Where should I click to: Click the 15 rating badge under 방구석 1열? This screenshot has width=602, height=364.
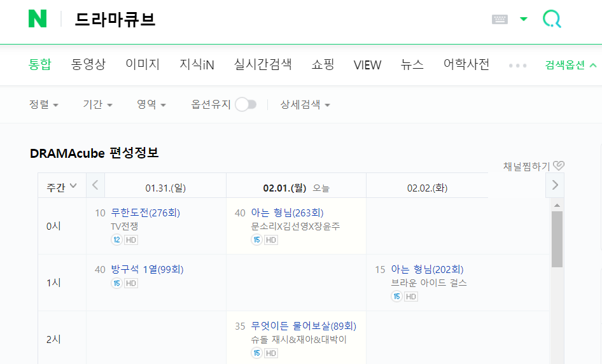pos(116,283)
